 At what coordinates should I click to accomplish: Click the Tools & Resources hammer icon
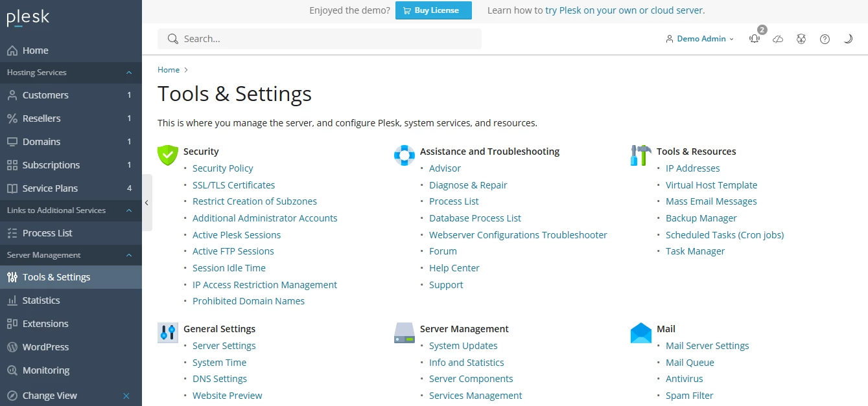click(640, 155)
